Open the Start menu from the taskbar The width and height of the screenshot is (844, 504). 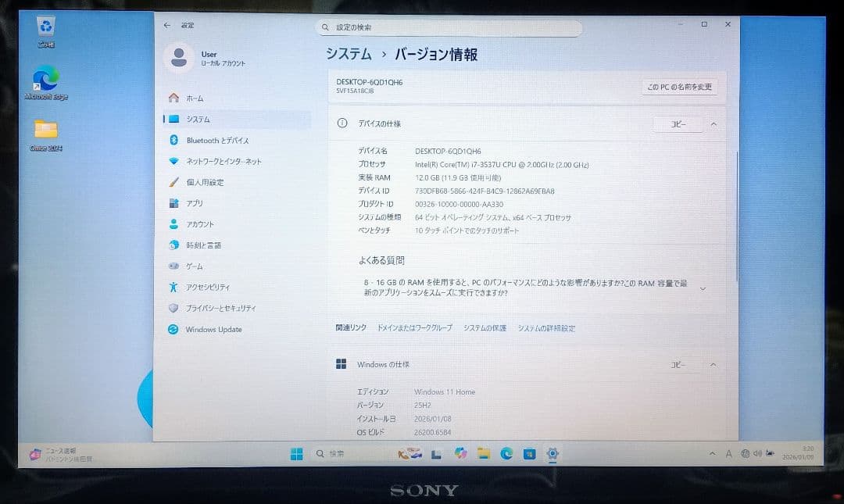point(295,453)
